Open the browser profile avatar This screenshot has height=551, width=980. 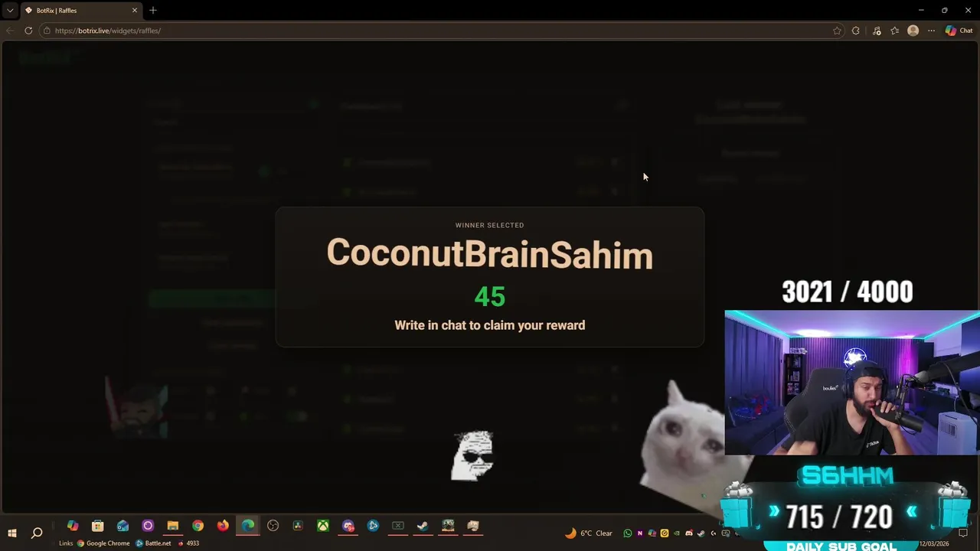coord(913,31)
